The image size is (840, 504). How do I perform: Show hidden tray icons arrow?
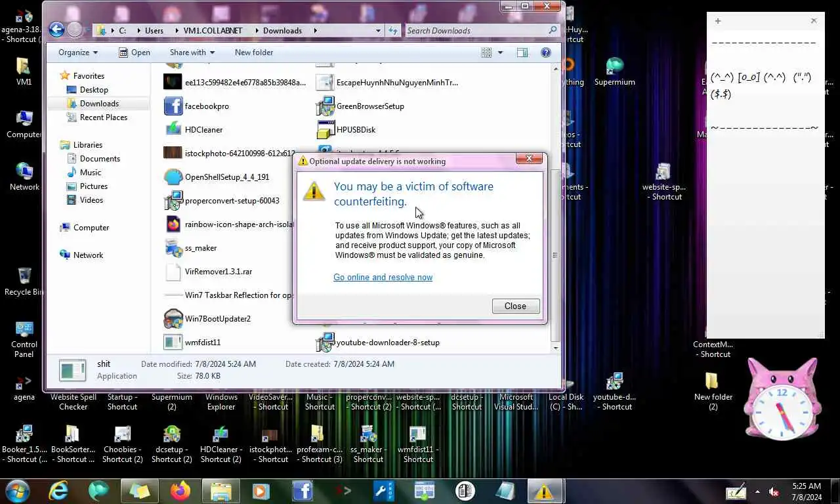click(x=757, y=492)
